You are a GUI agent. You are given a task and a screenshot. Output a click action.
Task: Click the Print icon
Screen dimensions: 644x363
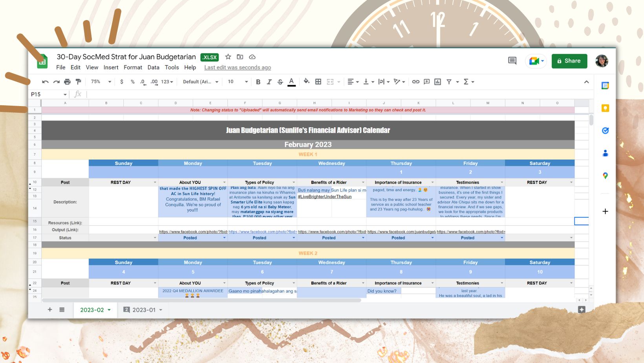67,82
